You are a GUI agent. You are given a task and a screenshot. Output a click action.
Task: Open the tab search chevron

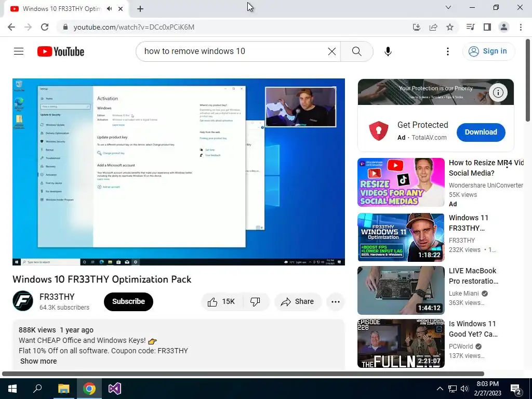pos(448,7)
